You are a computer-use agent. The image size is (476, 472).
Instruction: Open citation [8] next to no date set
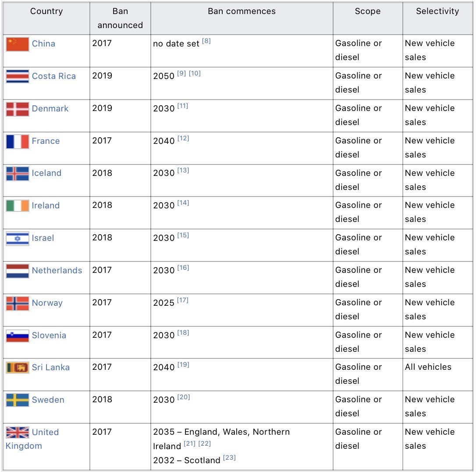(x=206, y=41)
